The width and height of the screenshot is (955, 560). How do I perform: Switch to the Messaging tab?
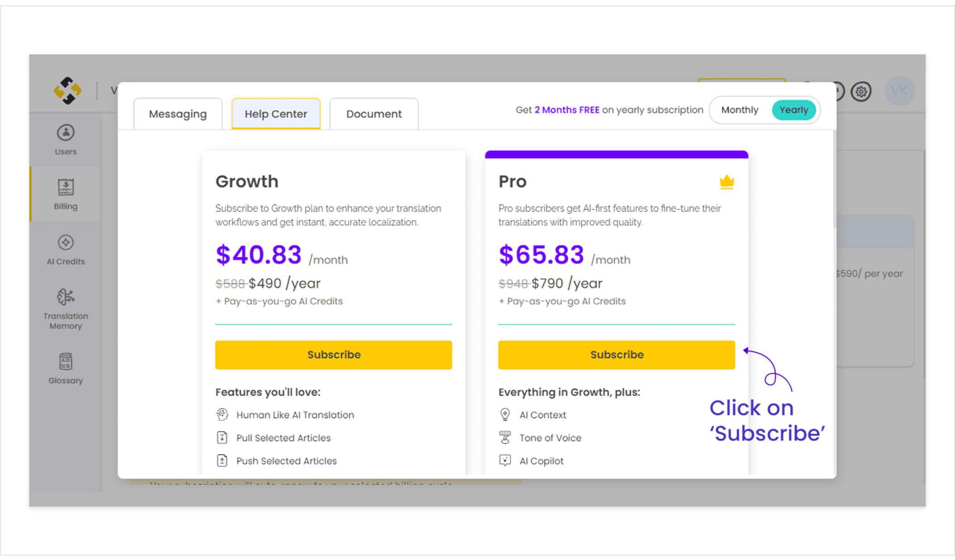178,114
